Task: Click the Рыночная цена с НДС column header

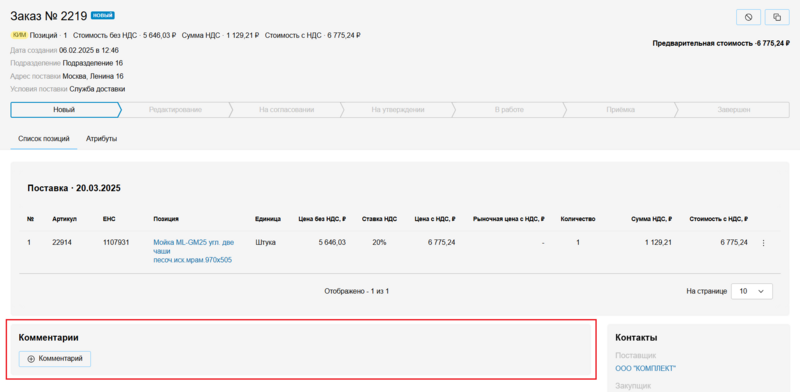Action: [509, 219]
